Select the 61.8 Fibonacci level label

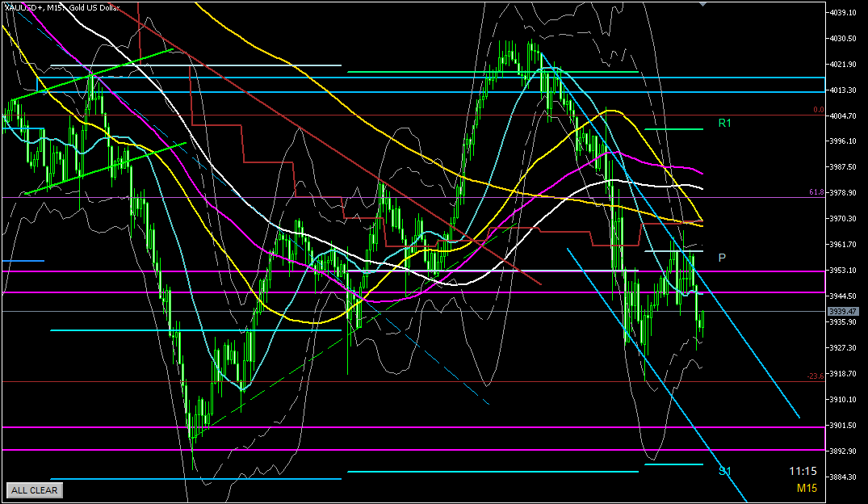(x=816, y=192)
